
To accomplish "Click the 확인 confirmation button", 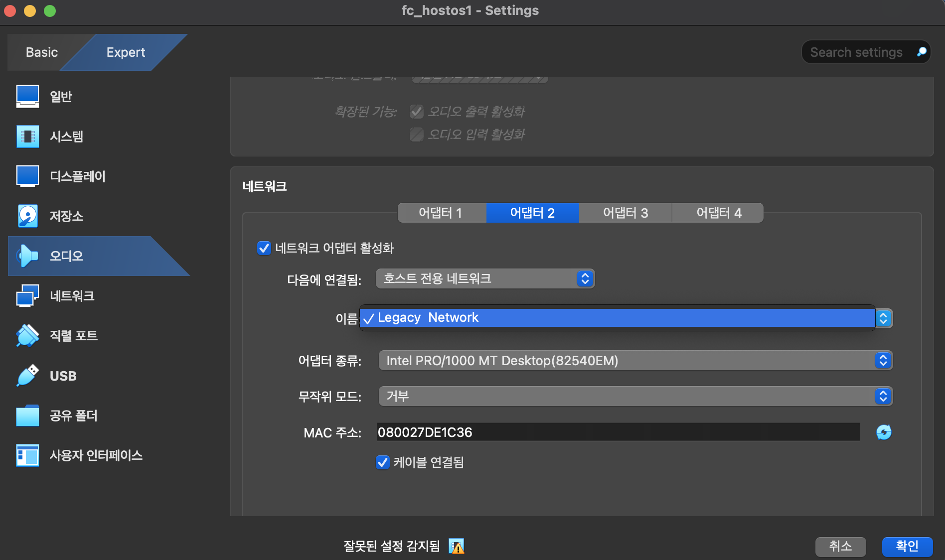I will pos(907,546).
